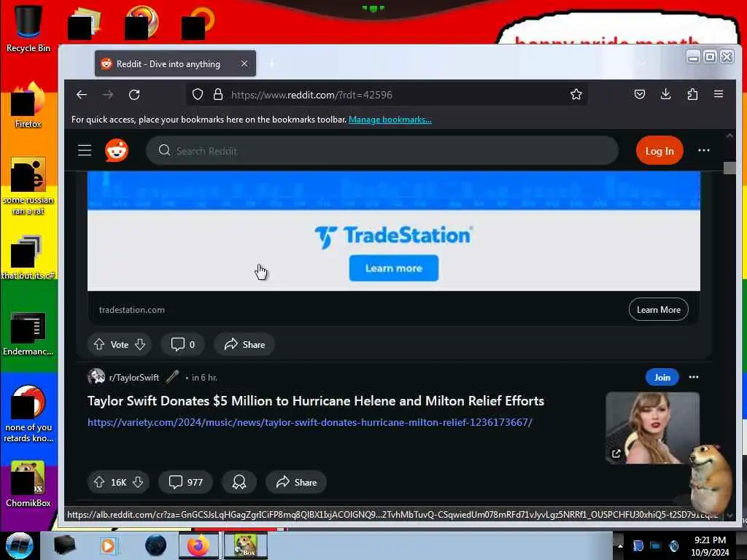The height and width of the screenshot is (560, 747).
Task: Open the Firefox extensions puzzle icon
Action: 693,94
